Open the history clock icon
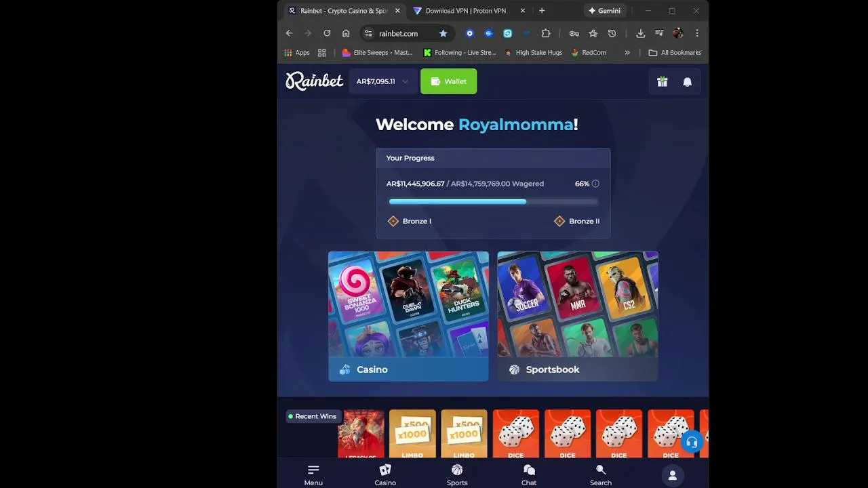This screenshot has height=488, width=868. pos(612,33)
